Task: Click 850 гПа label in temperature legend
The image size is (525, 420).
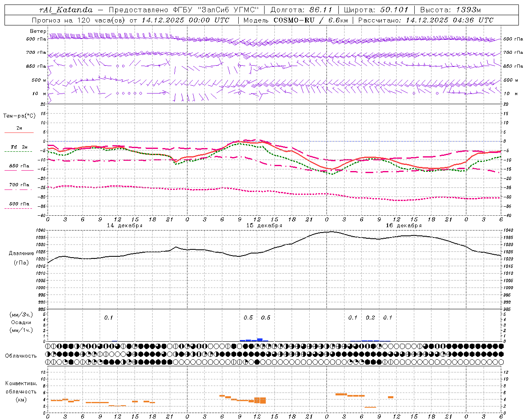Action: [19, 166]
